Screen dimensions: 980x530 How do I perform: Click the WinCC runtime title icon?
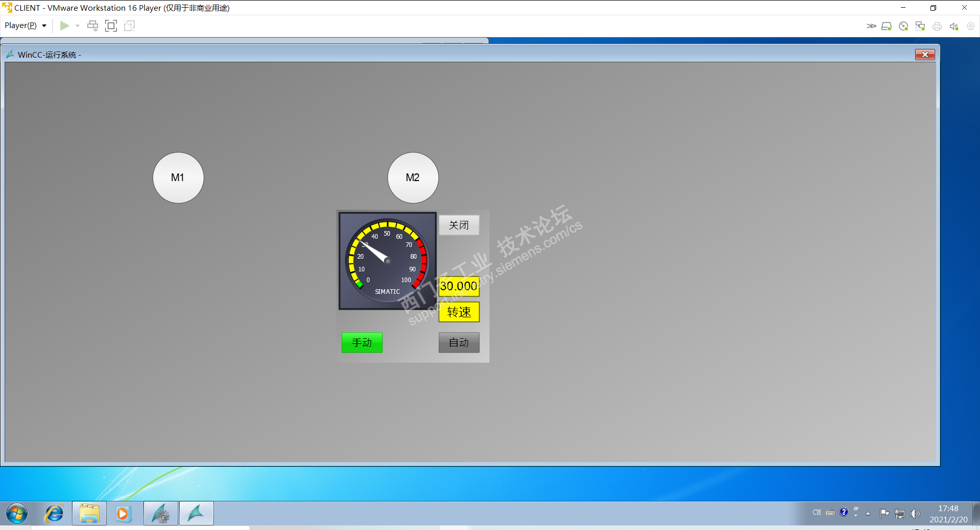click(x=10, y=54)
